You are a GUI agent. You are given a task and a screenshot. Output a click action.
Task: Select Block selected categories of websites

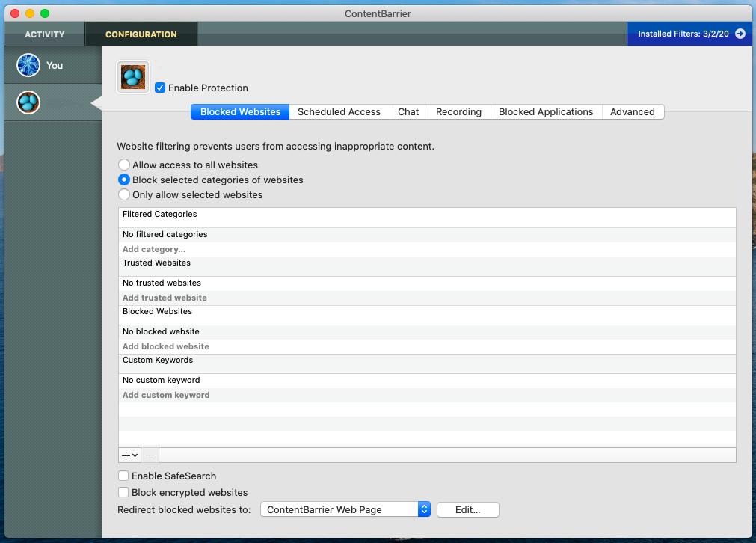click(124, 180)
